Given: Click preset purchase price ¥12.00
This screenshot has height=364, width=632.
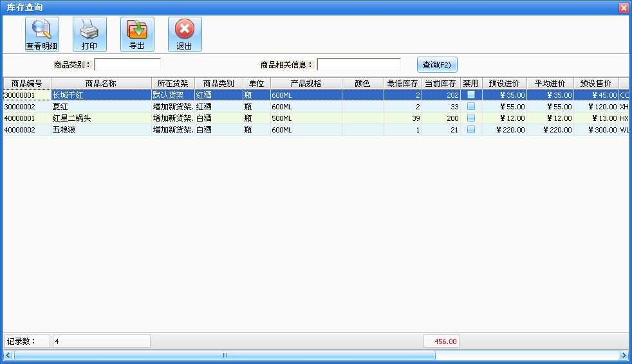Looking at the screenshot, I should point(505,118).
